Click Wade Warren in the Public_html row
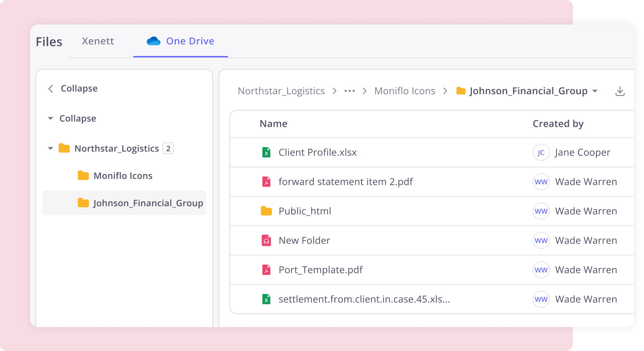The image size is (644, 351). (586, 211)
